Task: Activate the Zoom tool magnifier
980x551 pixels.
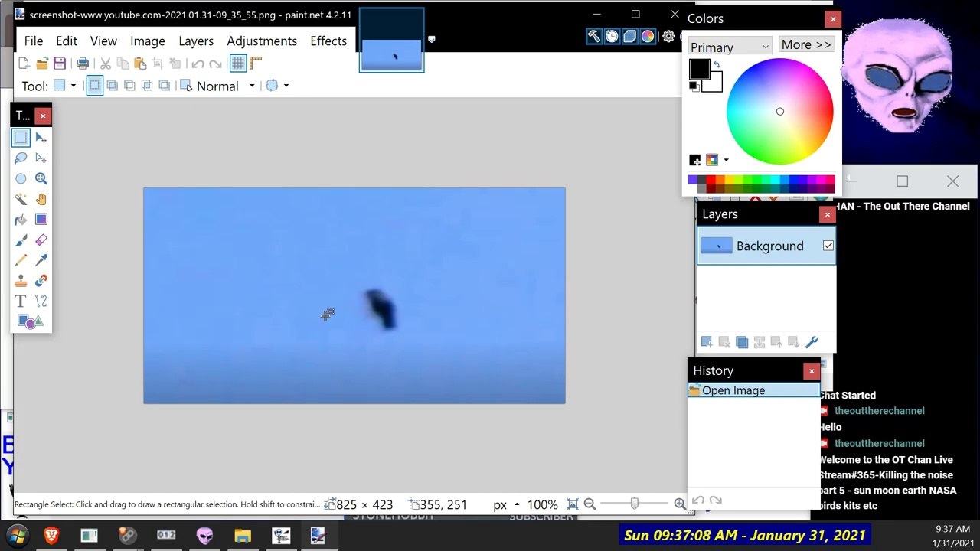Action: 41,178
